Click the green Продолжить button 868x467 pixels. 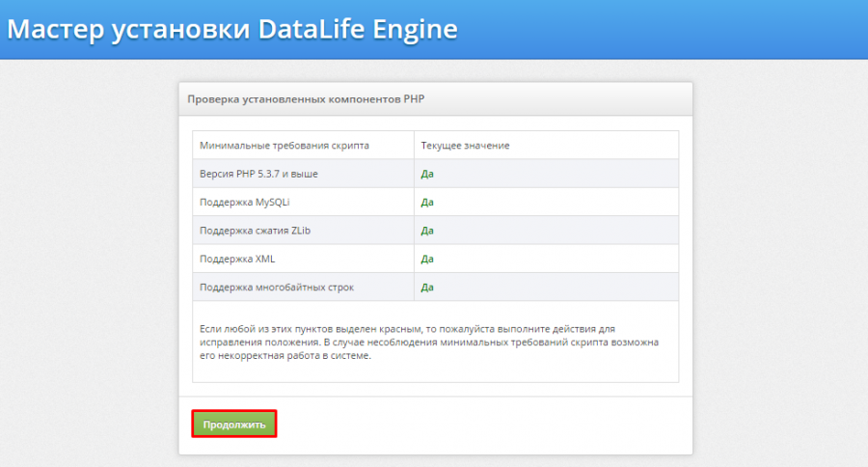tap(234, 425)
